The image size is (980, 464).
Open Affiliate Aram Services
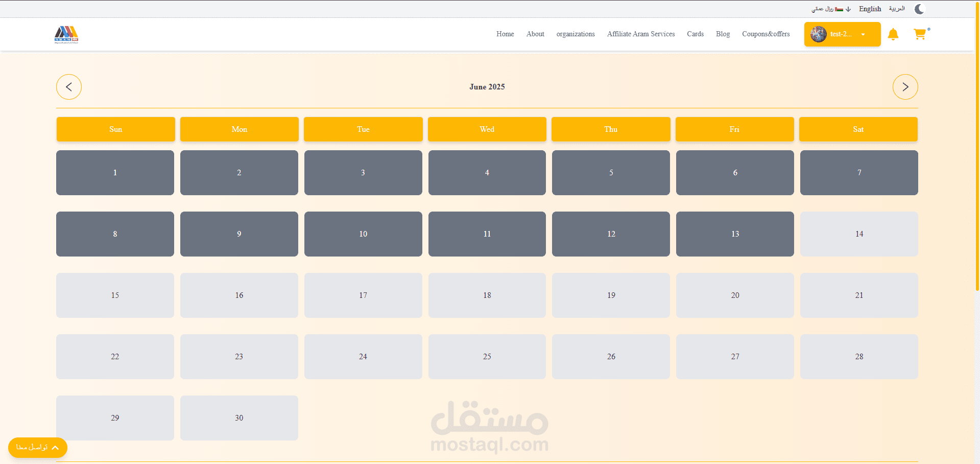(641, 34)
